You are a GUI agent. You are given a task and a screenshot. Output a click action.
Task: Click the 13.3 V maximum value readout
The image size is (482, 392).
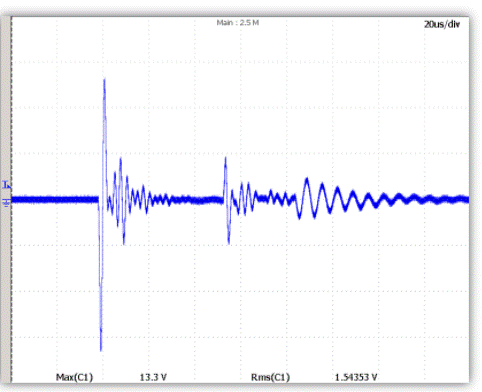pyautogui.click(x=153, y=377)
